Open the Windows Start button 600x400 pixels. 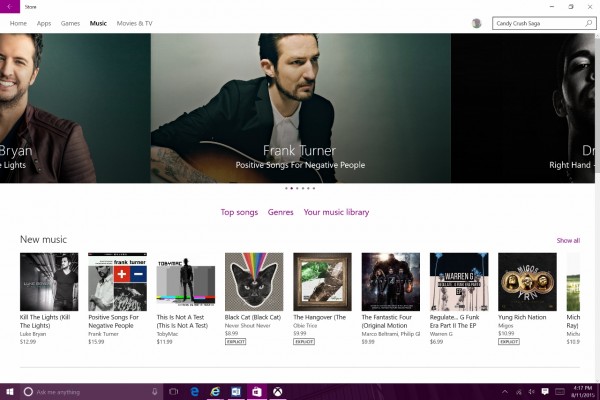[10, 392]
